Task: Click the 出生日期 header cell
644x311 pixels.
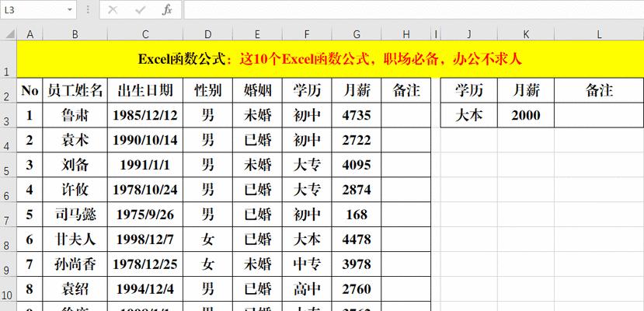Action: [x=145, y=90]
